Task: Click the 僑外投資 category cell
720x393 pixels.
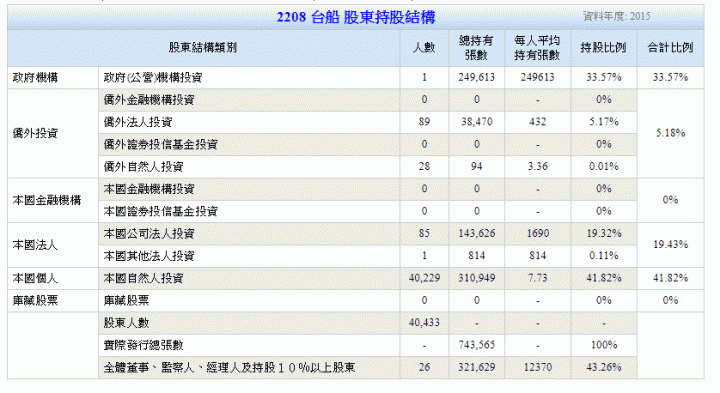Action: tap(35, 134)
